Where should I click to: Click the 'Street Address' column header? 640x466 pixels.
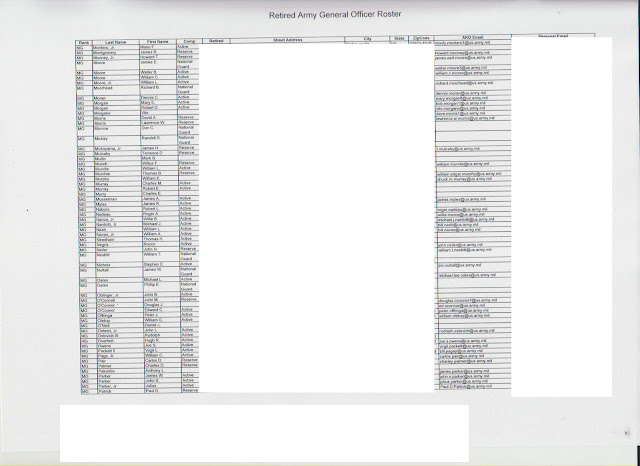click(x=287, y=40)
